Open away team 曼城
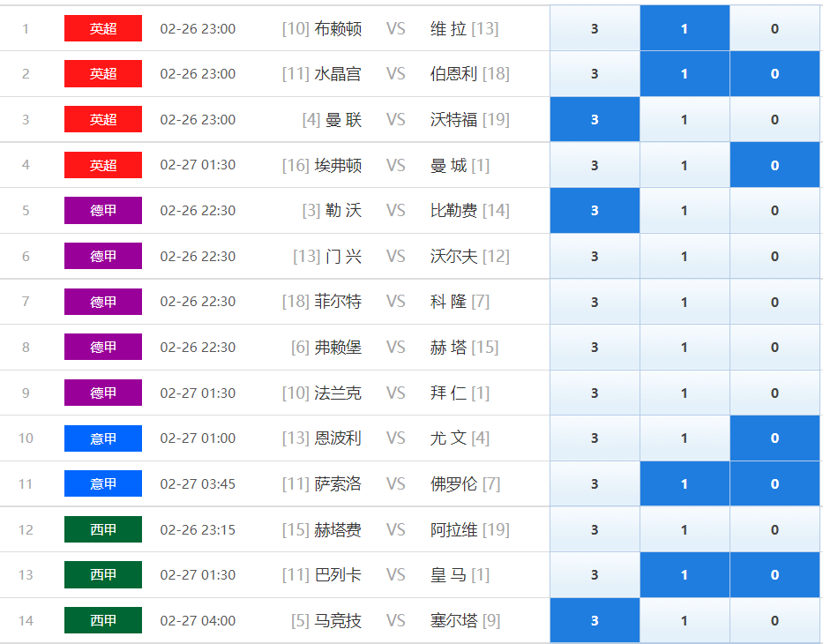Viewport: 823px width, 644px height. 448,165
